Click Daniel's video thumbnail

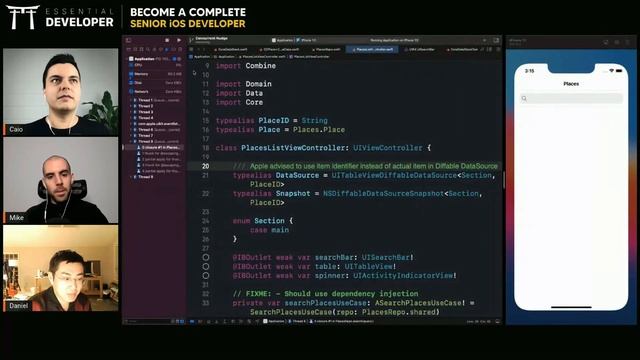[61, 269]
